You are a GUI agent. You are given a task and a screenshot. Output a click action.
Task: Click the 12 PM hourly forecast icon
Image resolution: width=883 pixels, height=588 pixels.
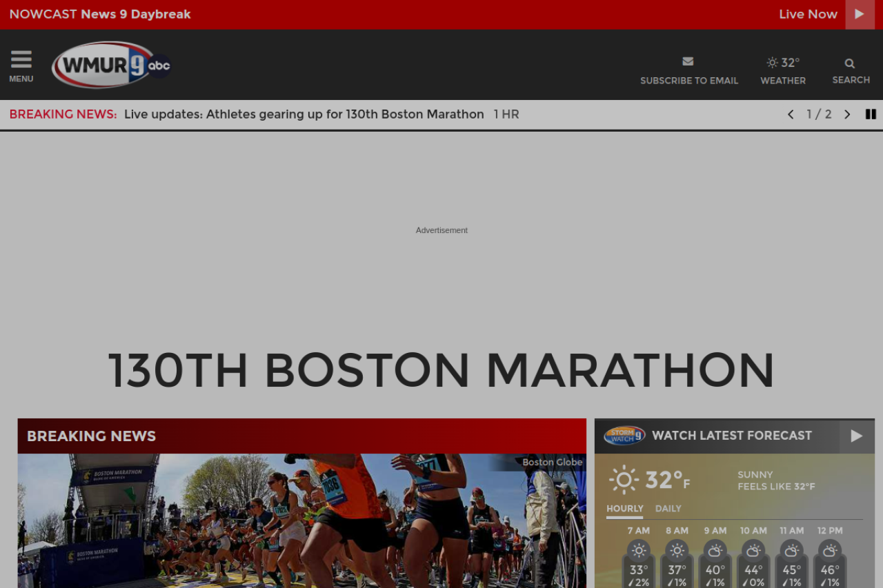[830, 550]
